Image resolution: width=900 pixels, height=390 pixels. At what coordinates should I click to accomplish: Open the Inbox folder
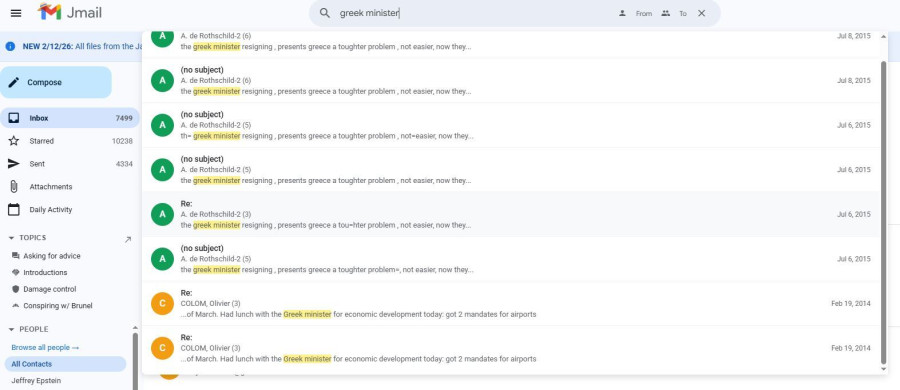point(69,118)
